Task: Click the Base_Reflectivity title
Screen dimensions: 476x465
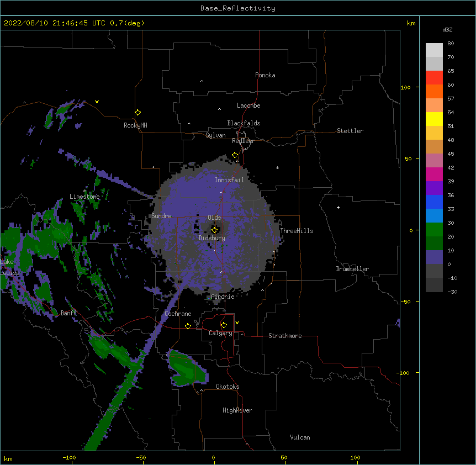Action: [x=238, y=8]
